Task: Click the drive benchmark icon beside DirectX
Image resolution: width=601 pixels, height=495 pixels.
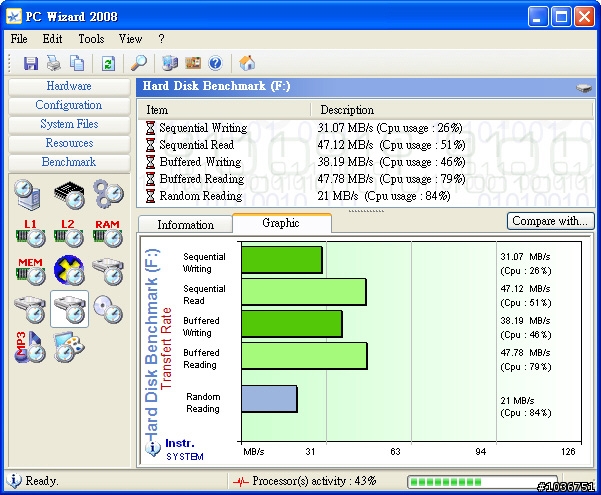Action: pos(108,271)
